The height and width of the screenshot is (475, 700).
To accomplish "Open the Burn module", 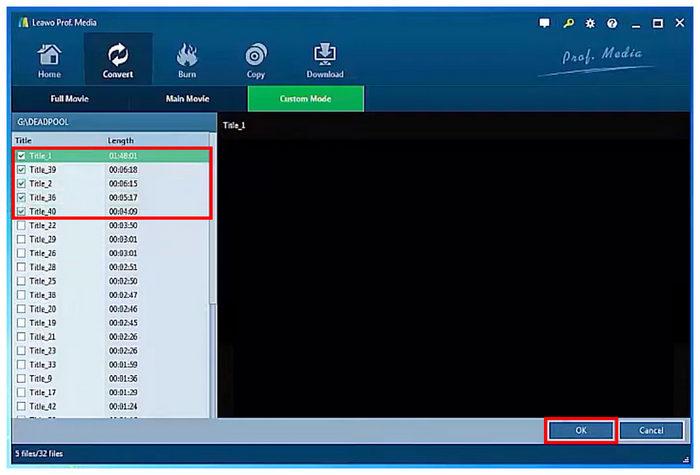I will coord(187,61).
